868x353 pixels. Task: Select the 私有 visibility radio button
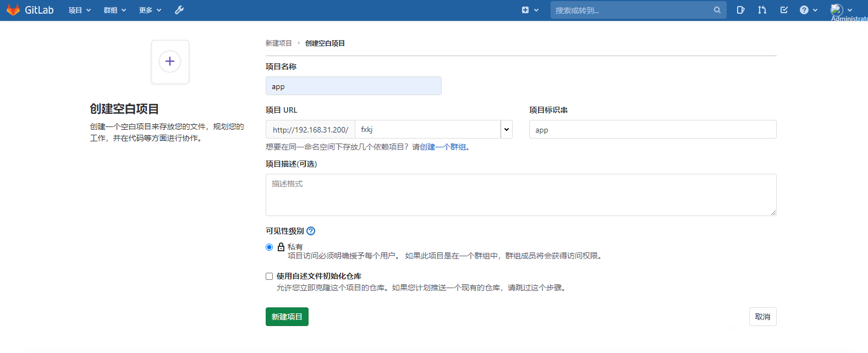[270, 247]
